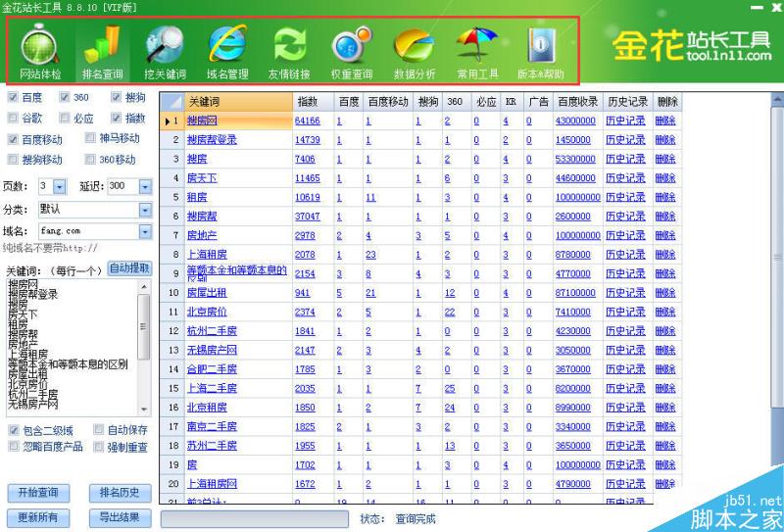Toggle the 包含二级域 checkbox
Image resolution: width=784 pixels, height=532 pixels.
[13, 430]
